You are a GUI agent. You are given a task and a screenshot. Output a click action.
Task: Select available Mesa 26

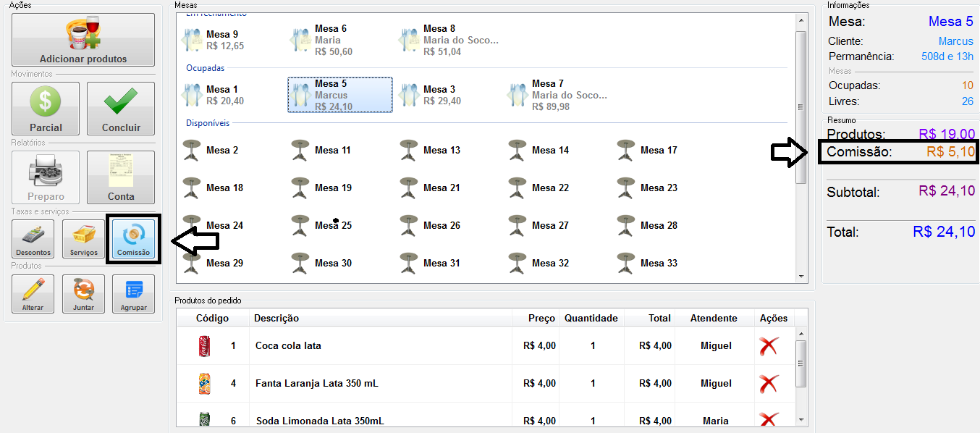tap(431, 225)
